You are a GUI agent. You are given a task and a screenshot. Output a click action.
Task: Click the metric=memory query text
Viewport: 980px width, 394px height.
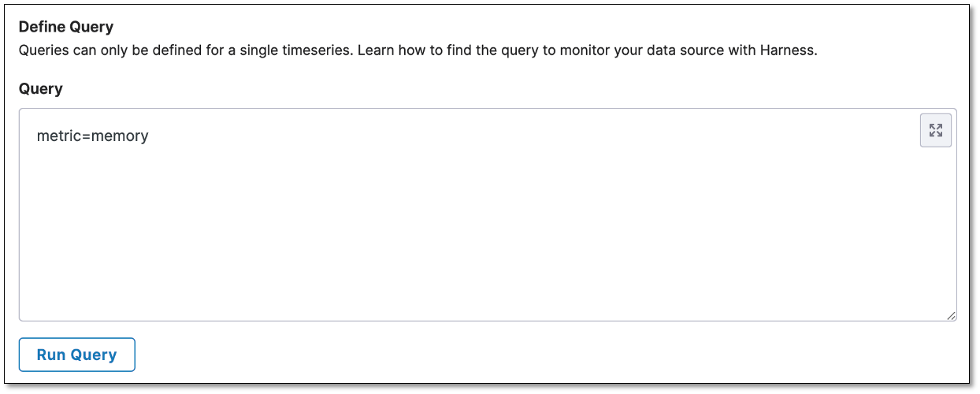click(92, 136)
